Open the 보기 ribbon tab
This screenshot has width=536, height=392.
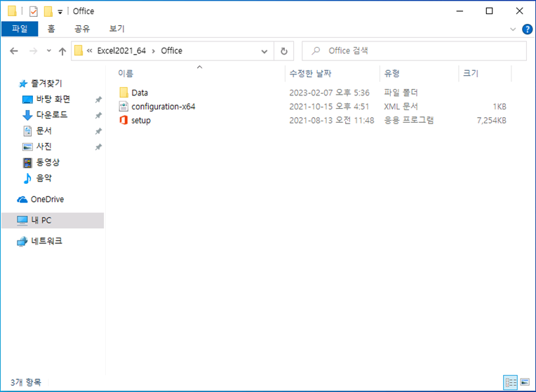point(116,29)
